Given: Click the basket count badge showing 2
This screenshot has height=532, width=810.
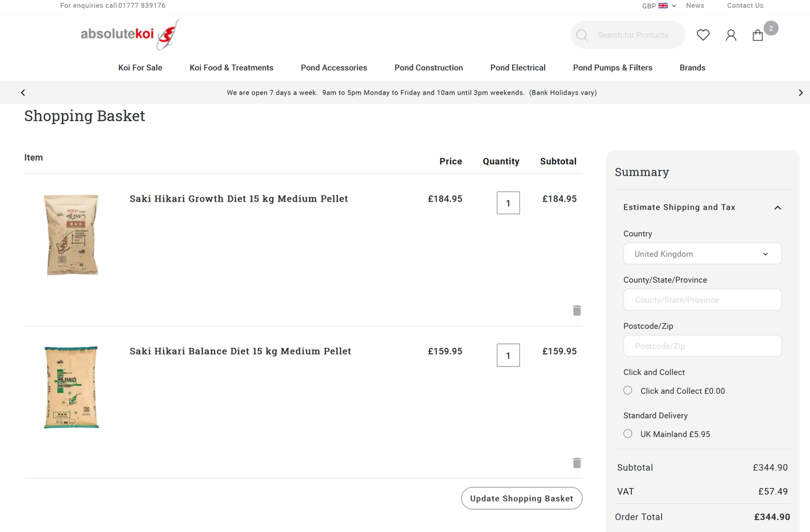Looking at the screenshot, I should click(771, 28).
